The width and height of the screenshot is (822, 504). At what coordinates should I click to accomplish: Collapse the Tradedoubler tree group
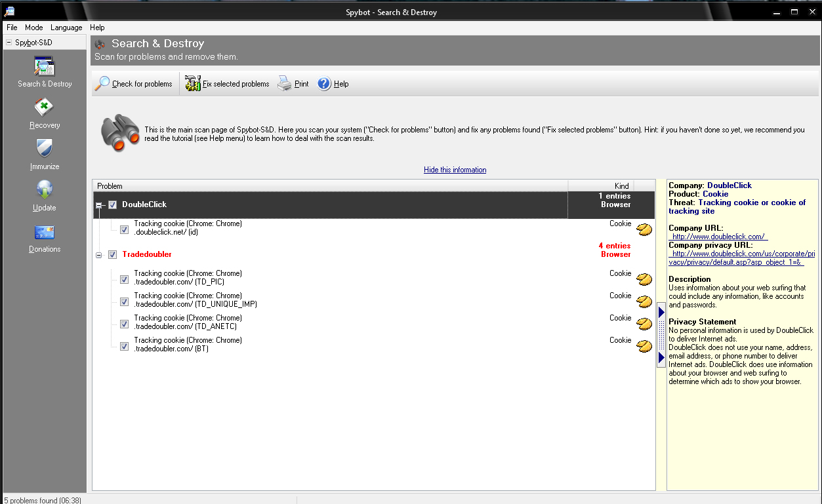pyautogui.click(x=99, y=255)
